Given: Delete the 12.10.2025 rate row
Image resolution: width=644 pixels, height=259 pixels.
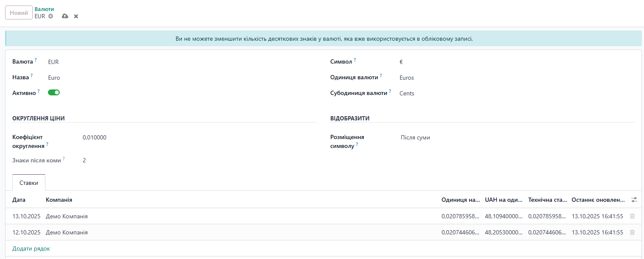Looking at the screenshot, I should [632, 232].
